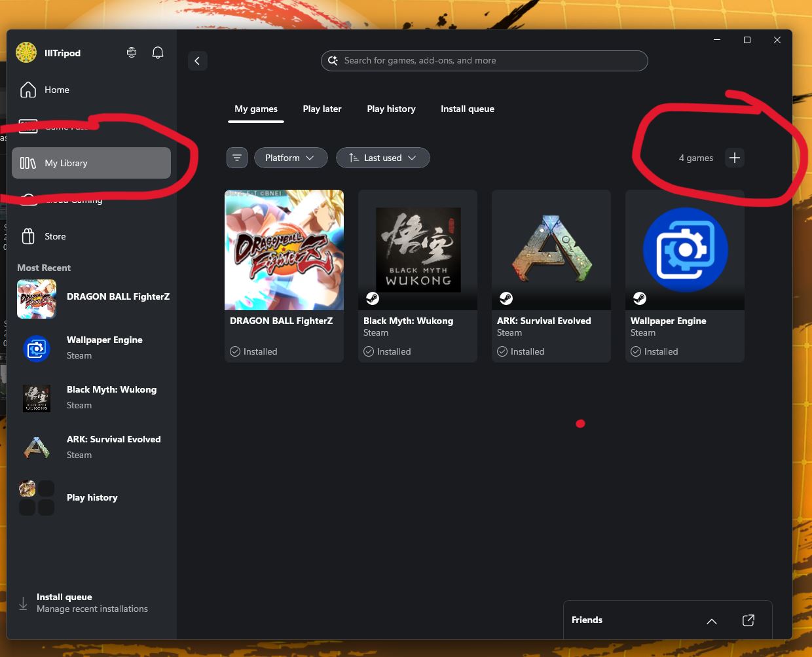Image resolution: width=812 pixels, height=657 pixels.
Task: Click Steam badge on ARK card
Action: click(x=506, y=298)
